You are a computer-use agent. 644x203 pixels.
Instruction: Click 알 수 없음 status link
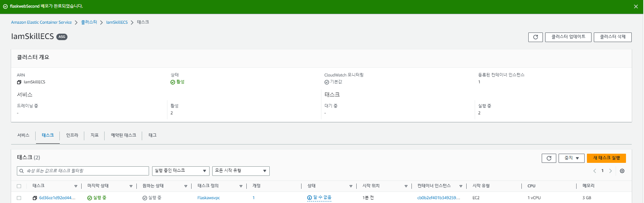click(322, 198)
